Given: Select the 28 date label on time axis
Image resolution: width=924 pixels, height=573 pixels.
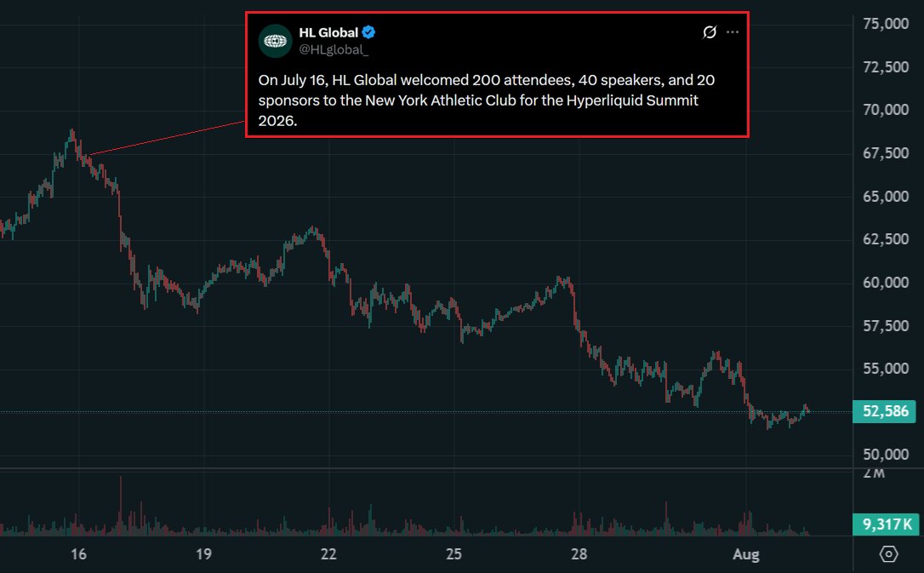Looking at the screenshot, I should pos(579,554).
